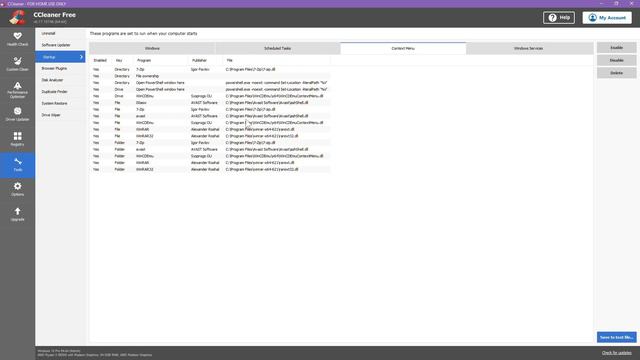Open the Registry cleaner section

click(x=17, y=139)
